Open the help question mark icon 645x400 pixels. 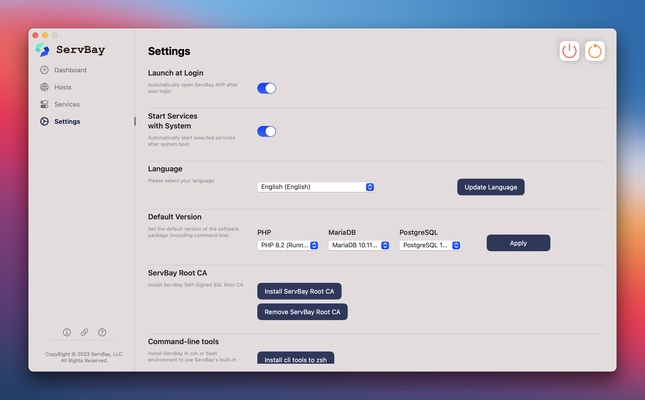click(102, 332)
